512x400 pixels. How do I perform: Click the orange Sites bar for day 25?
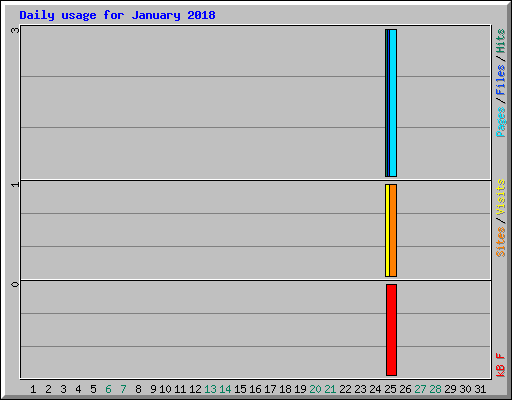(393, 230)
